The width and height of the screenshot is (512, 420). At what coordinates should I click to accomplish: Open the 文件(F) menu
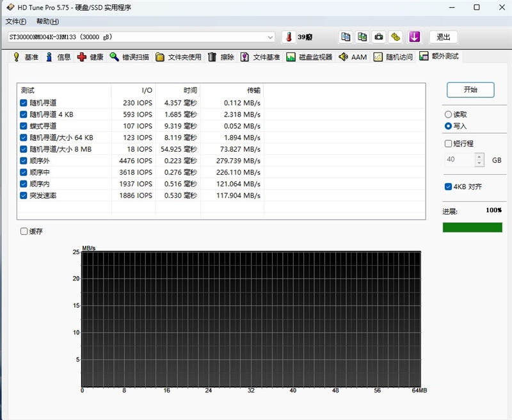[15, 21]
